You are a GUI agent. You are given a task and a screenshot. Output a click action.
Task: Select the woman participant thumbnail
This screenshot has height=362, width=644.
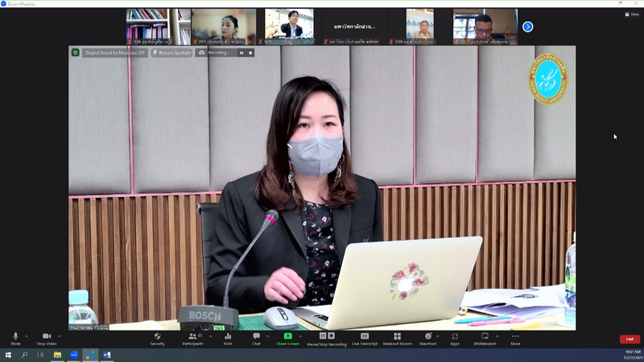point(224,27)
